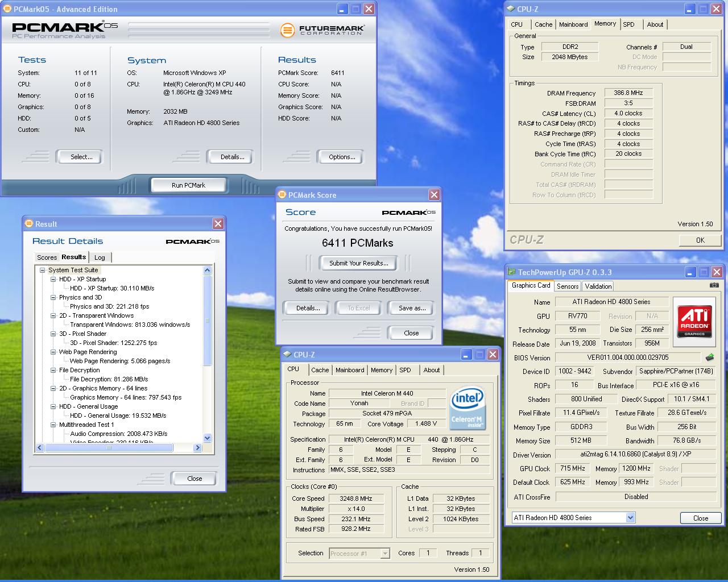Open the Sensors tab in GPU-Z
Viewport: 728px width, 582px height.
(x=568, y=286)
